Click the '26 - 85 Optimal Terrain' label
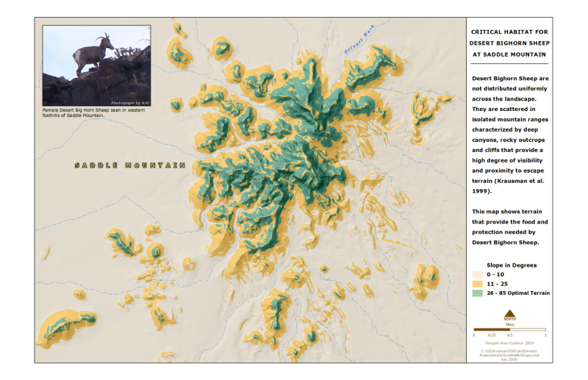The width and height of the screenshot is (588, 380). pos(517,293)
